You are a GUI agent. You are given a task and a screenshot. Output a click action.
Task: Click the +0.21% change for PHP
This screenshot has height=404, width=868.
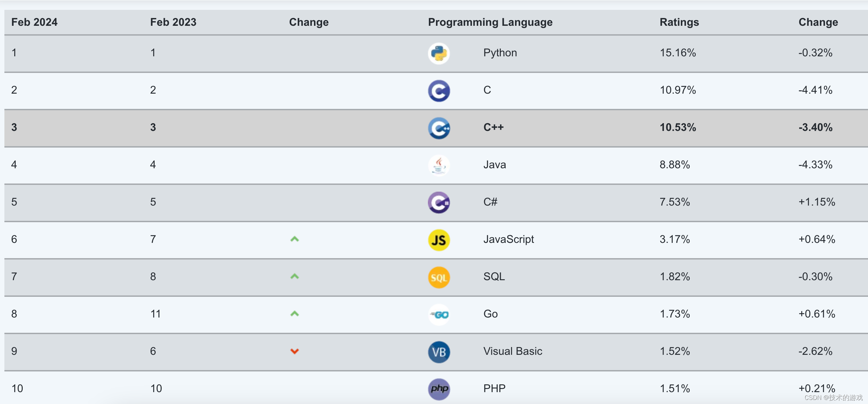coord(817,388)
